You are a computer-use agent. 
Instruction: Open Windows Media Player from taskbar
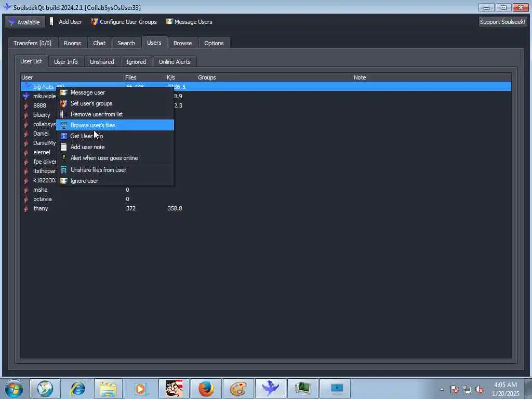click(x=140, y=389)
